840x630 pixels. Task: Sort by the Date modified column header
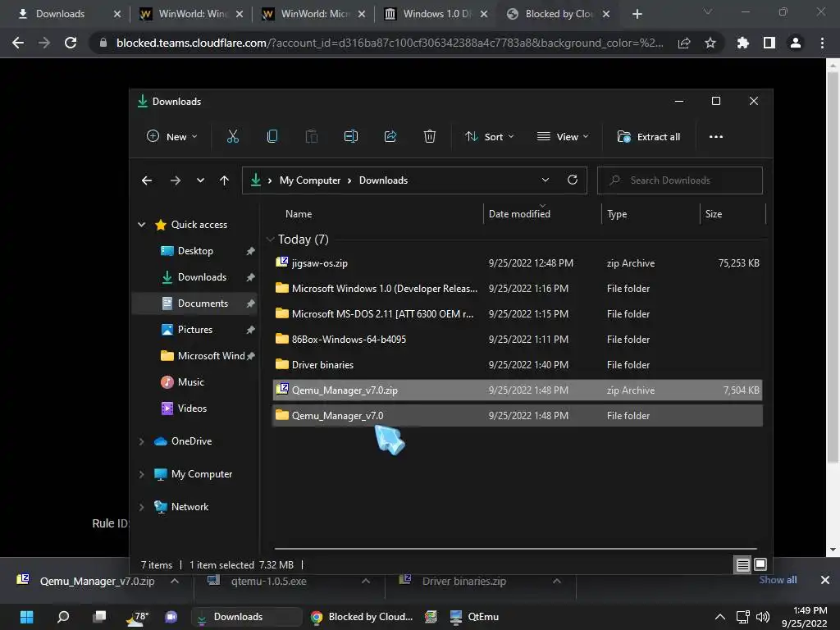coord(542,214)
